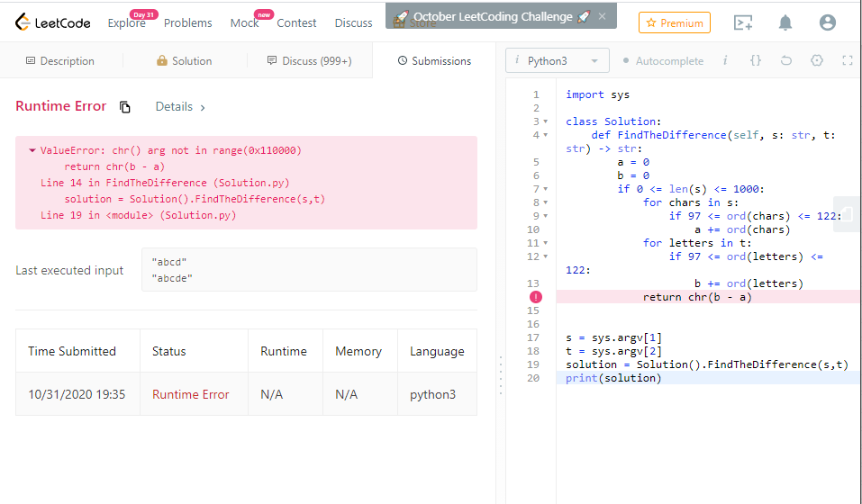Image resolution: width=862 pixels, height=504 pixels.
Task: Select the python3 language cell
Action: click(x=432, y=394)
